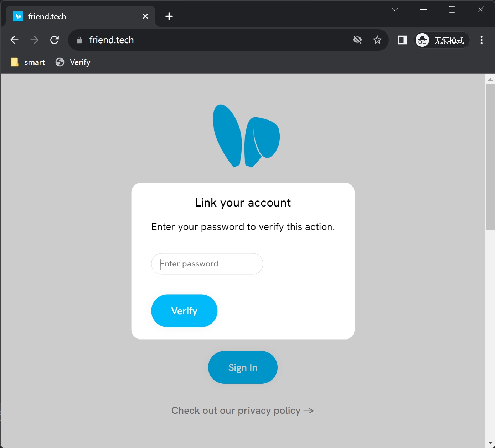This screenshot has width=495, height=448.
Task: Reload the friend.tech page
Action: click(55, 40)
